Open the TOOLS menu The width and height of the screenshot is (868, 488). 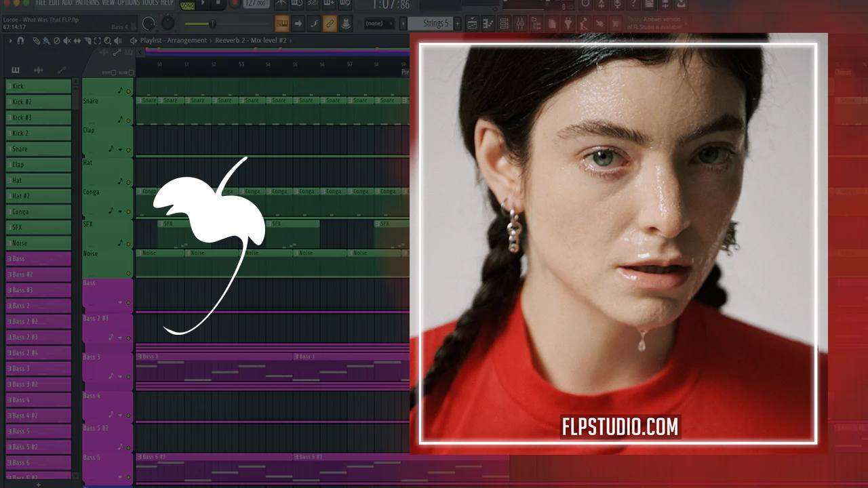[150, 3]
